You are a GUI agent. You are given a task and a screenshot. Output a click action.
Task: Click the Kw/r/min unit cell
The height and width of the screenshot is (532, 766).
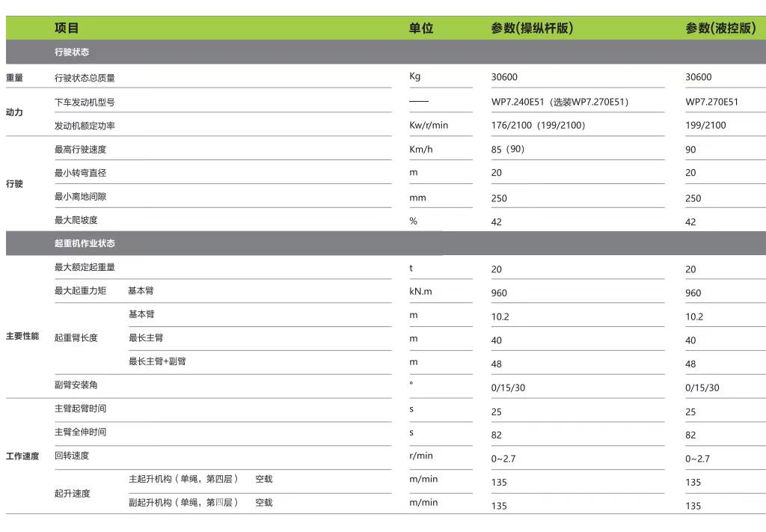(429, 125)
